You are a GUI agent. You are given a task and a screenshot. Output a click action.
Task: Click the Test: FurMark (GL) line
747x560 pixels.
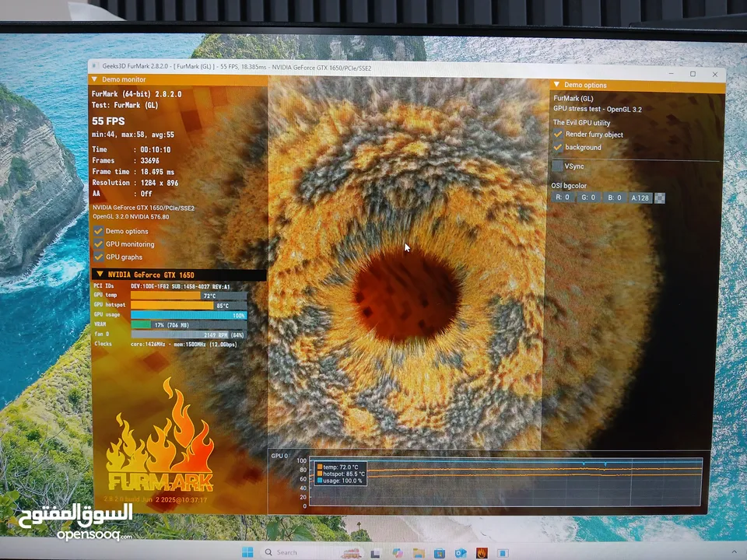[x=124, y=105]
